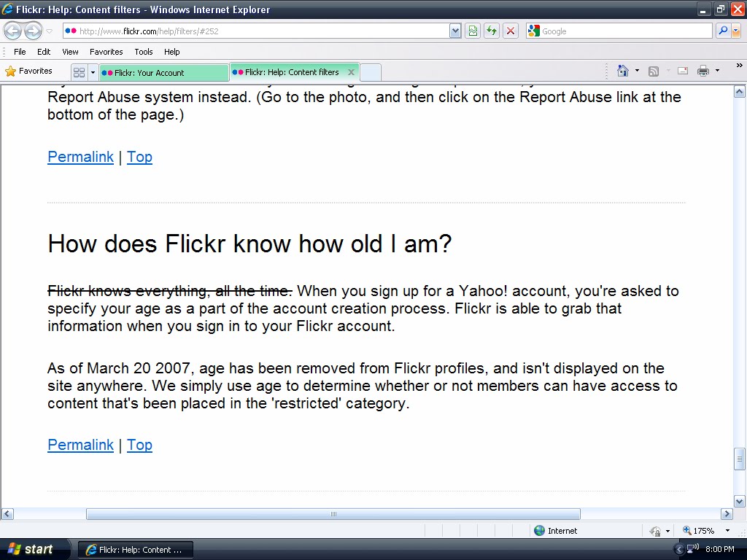Open the Tools menu
Screen dimensions: 747x560
pyautogui.click(x=144, y=52)
